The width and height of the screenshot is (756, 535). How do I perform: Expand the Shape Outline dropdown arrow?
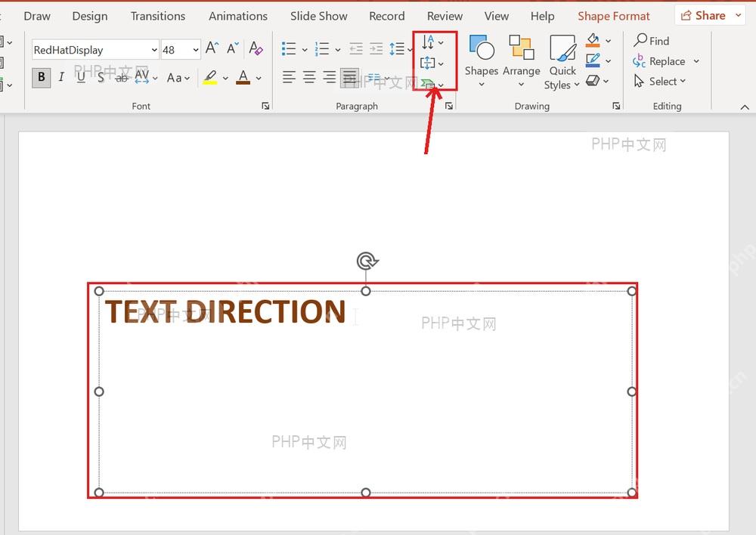point(608,60)
